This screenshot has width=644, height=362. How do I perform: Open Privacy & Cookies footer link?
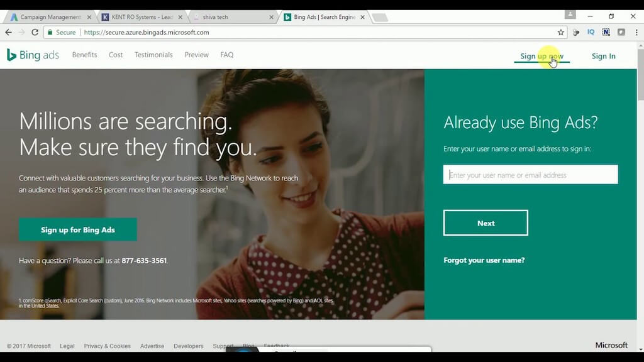click(x=107, y=346)
